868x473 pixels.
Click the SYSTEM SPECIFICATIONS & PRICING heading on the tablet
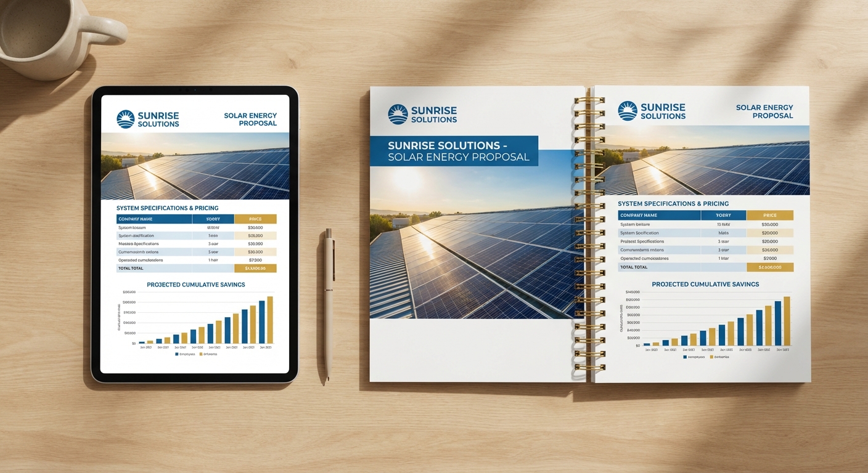click(x=168, y=208)
